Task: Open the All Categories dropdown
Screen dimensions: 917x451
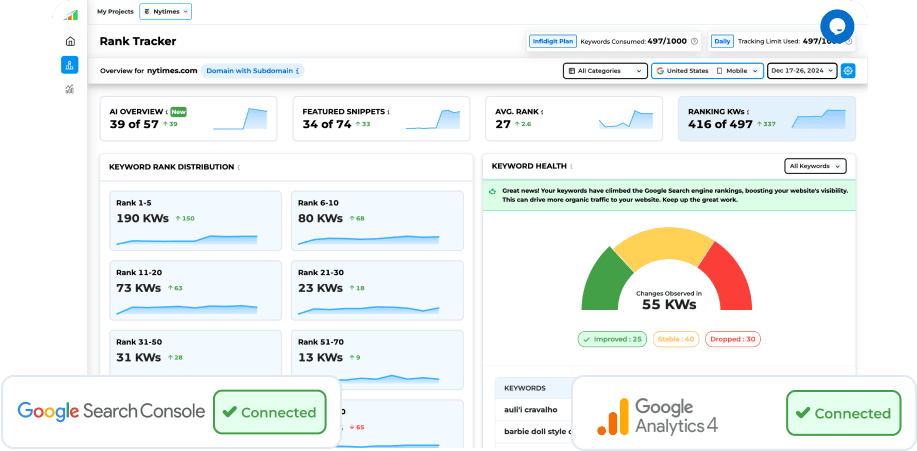Action: point(605,71)
